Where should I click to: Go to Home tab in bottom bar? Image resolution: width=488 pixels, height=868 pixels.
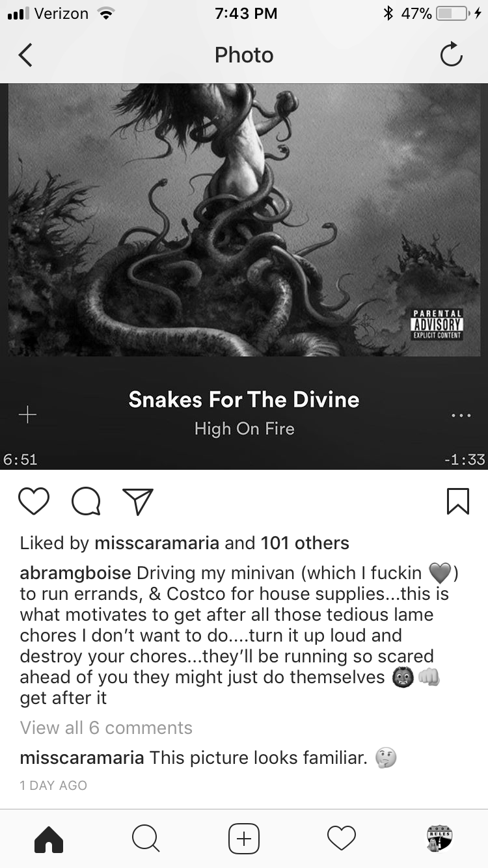pos(49,838)
